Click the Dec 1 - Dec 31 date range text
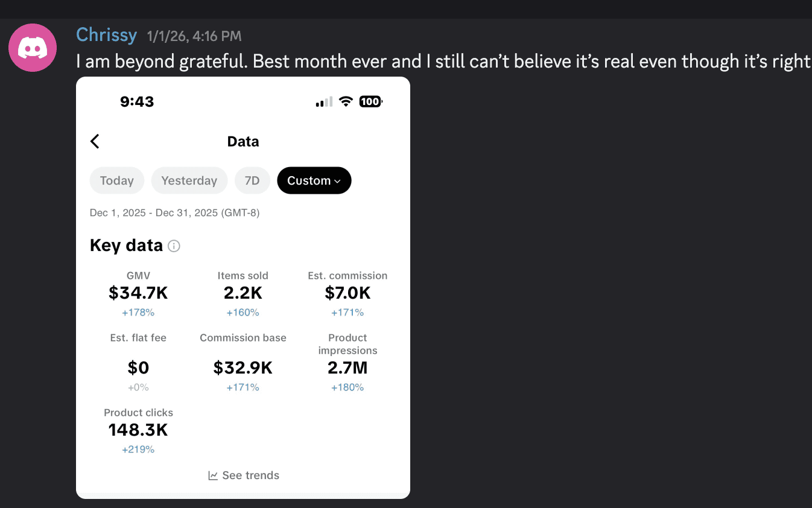 click(x=174, y=213)
